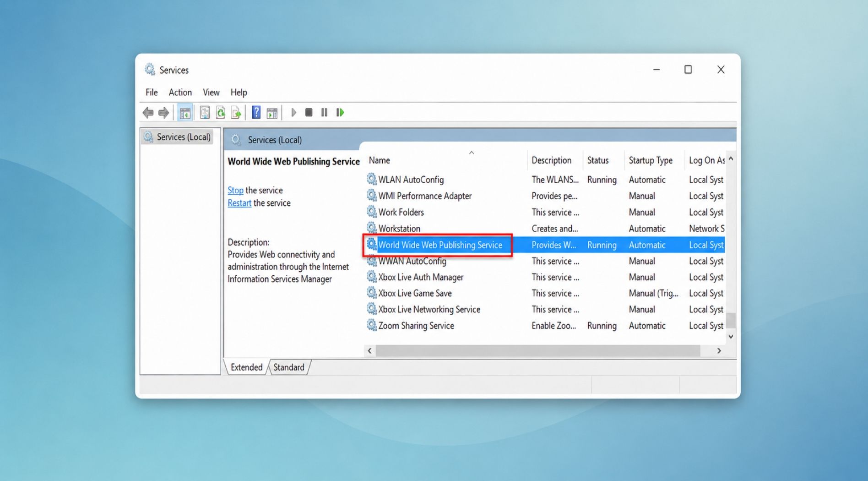Select the Xbox Live Game Save service
The image size is (868, 481).
tap(545, 293)
